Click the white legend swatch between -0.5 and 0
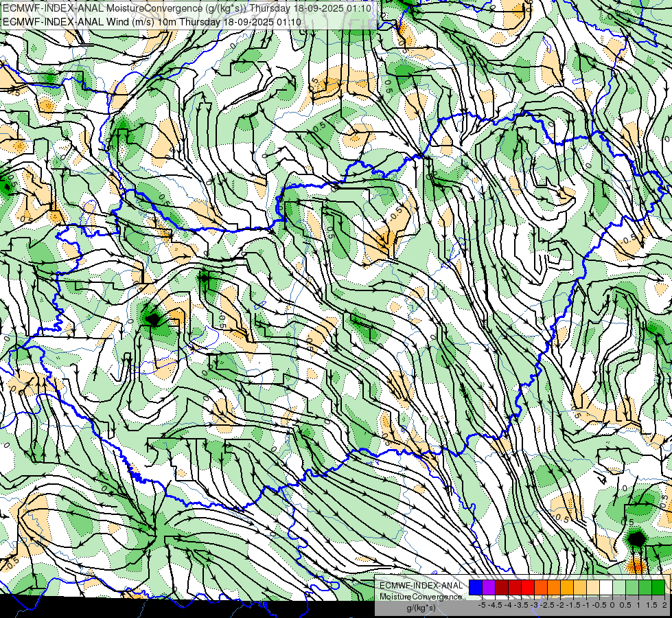The height and width of the screenshot is (618, 672). pyautogui.click(x=606, y=588)
